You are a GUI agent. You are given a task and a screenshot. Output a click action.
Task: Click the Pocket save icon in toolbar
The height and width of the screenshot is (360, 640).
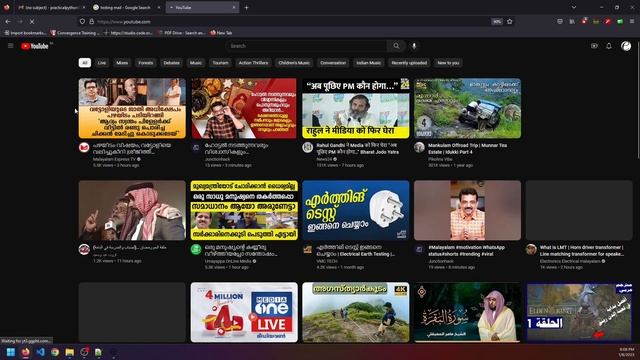560,22
